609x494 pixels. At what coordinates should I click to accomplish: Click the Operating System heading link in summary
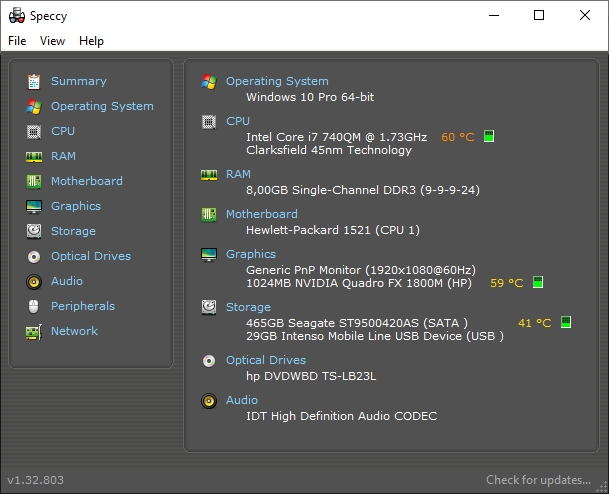click(277, 81)
